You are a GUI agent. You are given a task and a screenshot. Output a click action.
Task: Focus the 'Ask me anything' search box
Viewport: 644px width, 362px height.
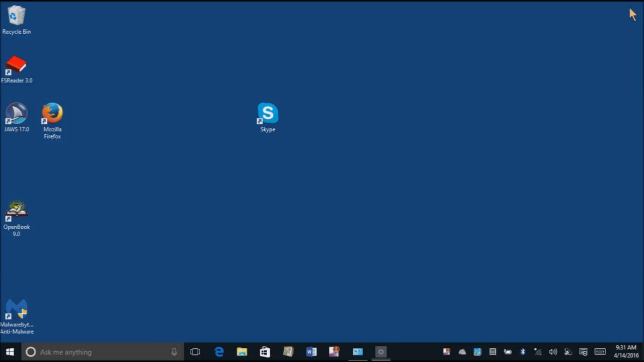tap(103, 352)
